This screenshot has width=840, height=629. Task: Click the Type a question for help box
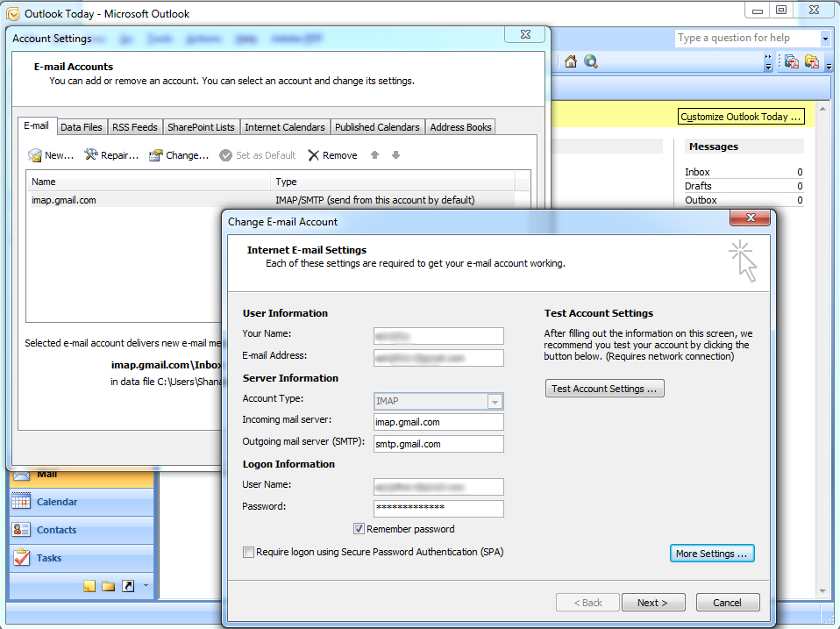[x=748, y=38]
